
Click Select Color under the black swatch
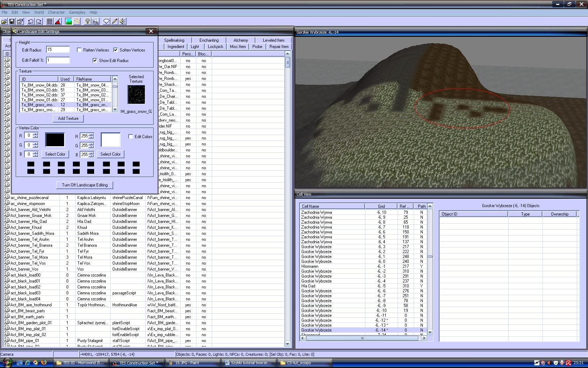(55, 154)
